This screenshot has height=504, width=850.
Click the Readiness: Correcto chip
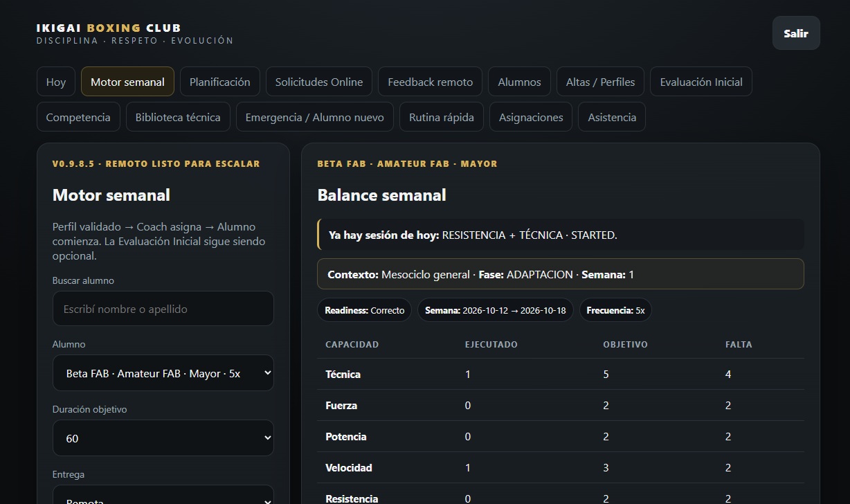point(365,310)
